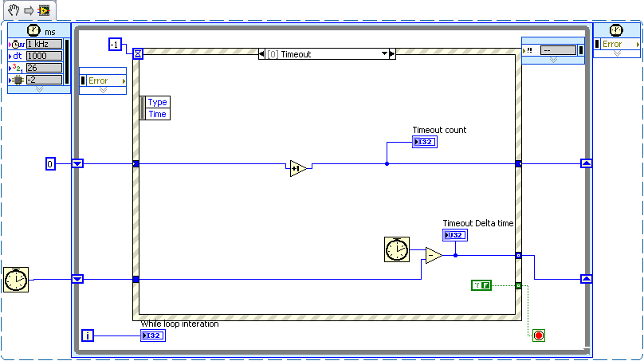Select the Increment (+1) function node
Screen dimensions: 644x361
pos(298,167)
